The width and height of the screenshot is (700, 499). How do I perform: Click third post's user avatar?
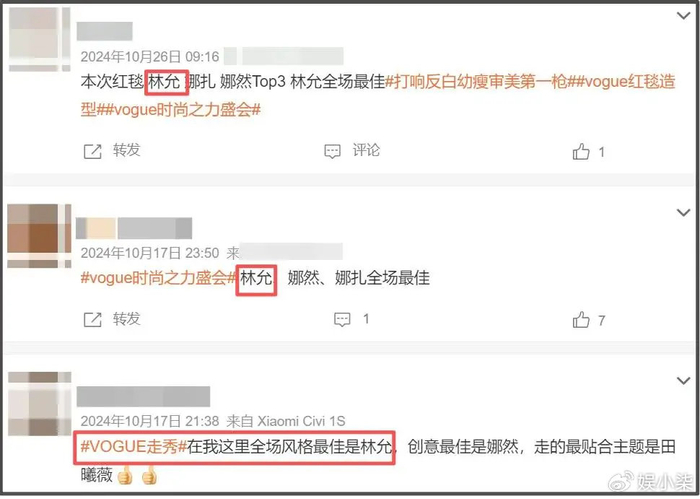point(40,404)
